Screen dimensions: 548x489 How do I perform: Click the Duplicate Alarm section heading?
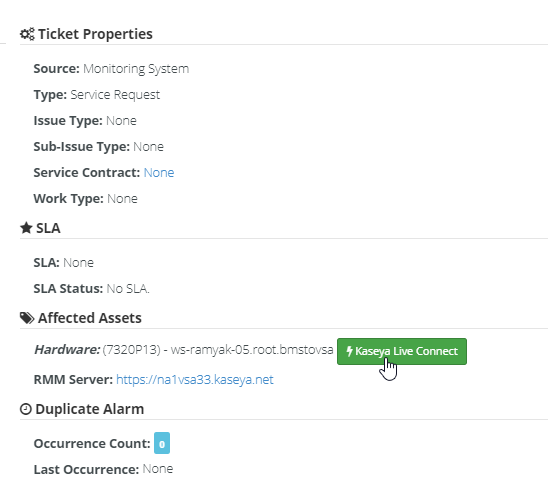[89, 409]
